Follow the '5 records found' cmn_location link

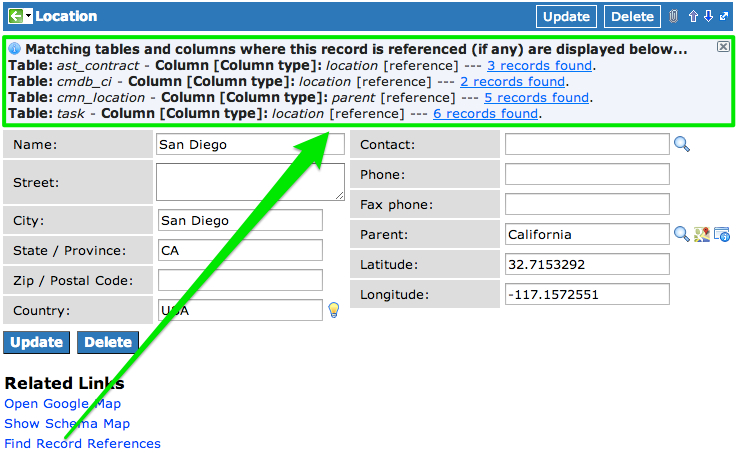click(x=536, y=98)
